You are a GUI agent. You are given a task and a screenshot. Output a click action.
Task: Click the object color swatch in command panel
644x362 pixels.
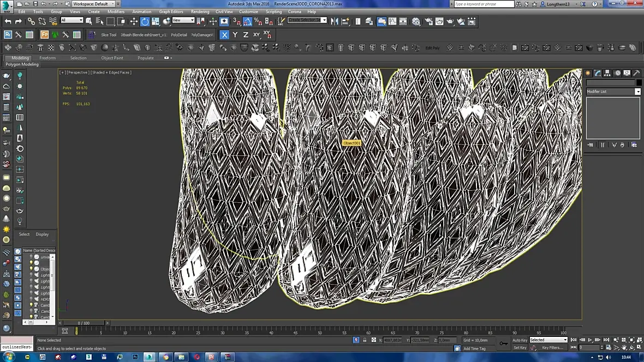[639, 83]
